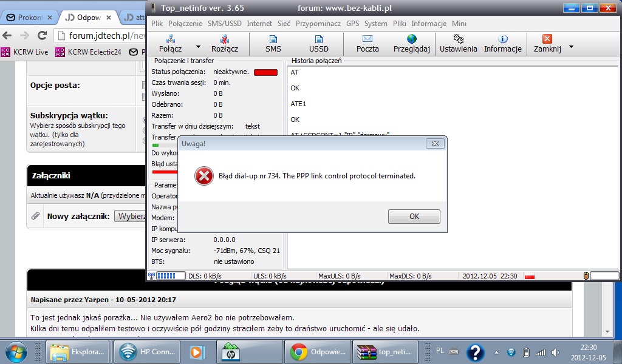The width and height of the screenshot is (622, 364).
Task: Open HP Connection Manager from taskbar
Action: [148, 352]
